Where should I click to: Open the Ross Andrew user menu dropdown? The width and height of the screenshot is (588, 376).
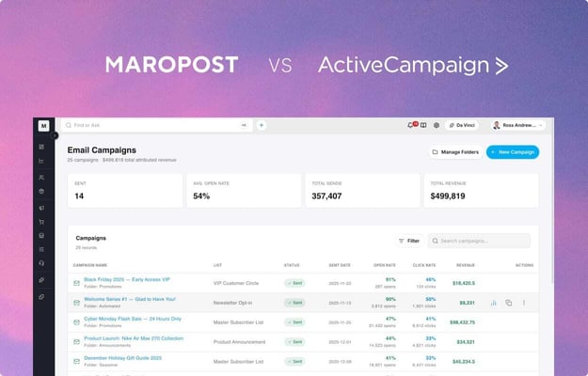[517, 125]
